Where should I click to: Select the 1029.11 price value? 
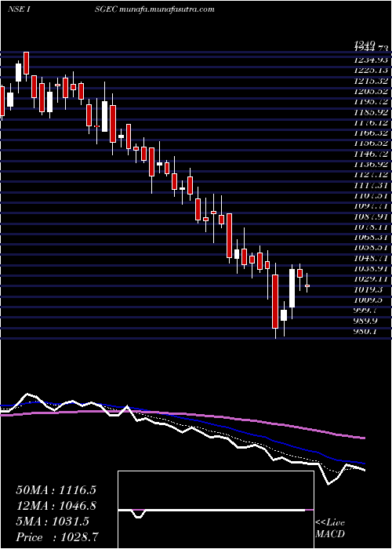click(371, 279)
